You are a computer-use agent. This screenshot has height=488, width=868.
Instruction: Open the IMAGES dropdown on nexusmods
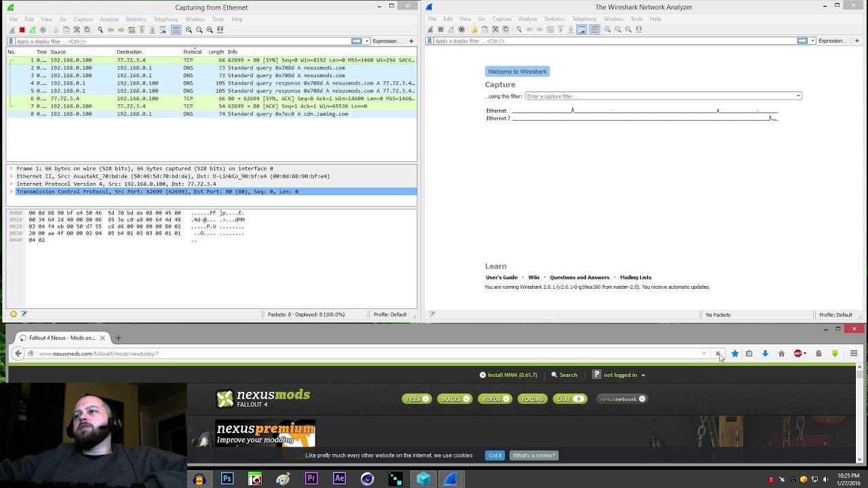point(454,399)
